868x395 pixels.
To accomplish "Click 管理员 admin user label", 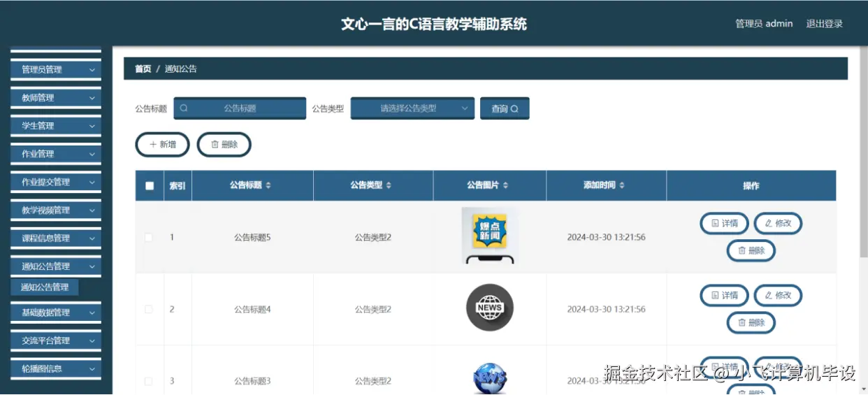I will pyautogui.click(x=764, y=24).
